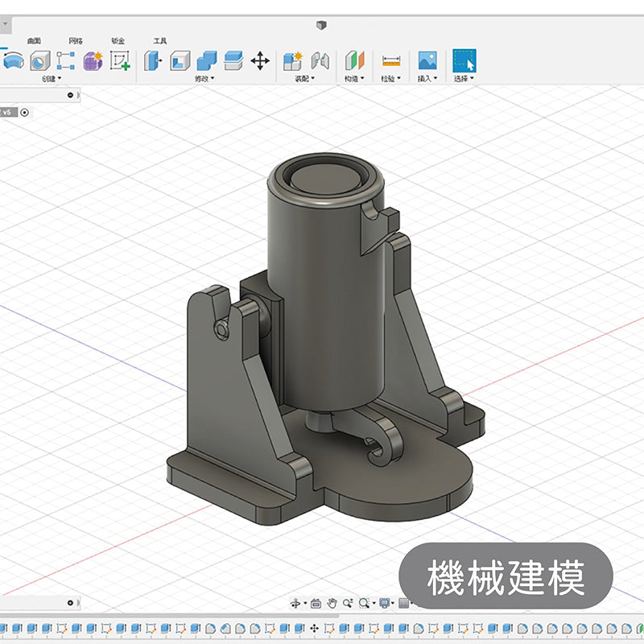
Task: Expand the 选择 dropdown menu
Action: 464,78
